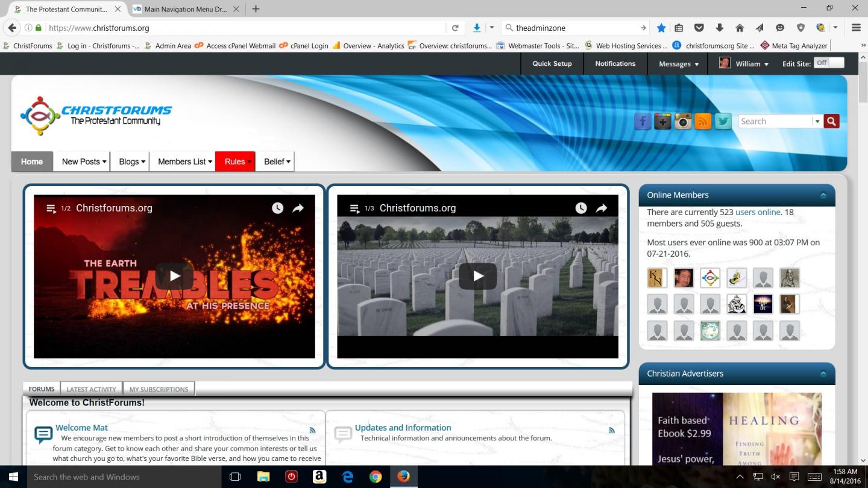Screen dimensions: 868x488
Task: Click the ChristForums logo
Action: pyautogui.click(x=96, y=115)
